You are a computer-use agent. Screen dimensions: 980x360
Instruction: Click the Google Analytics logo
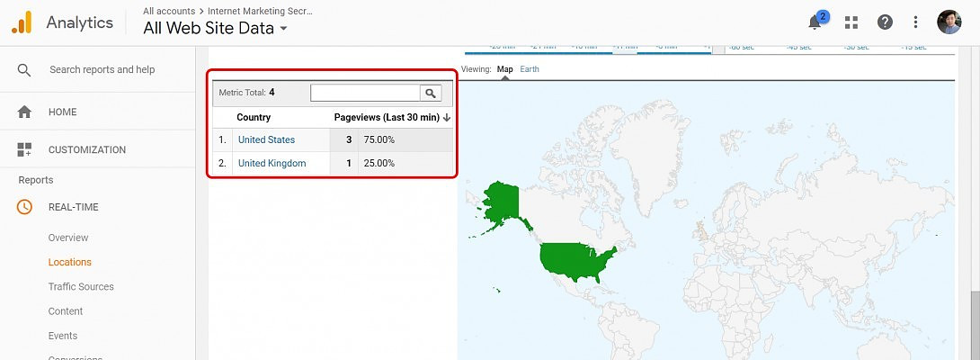click(22, 22)
